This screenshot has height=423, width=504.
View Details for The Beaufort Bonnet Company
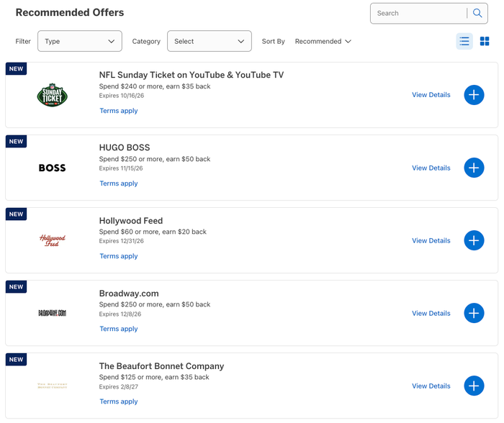(x=431, y=386)
